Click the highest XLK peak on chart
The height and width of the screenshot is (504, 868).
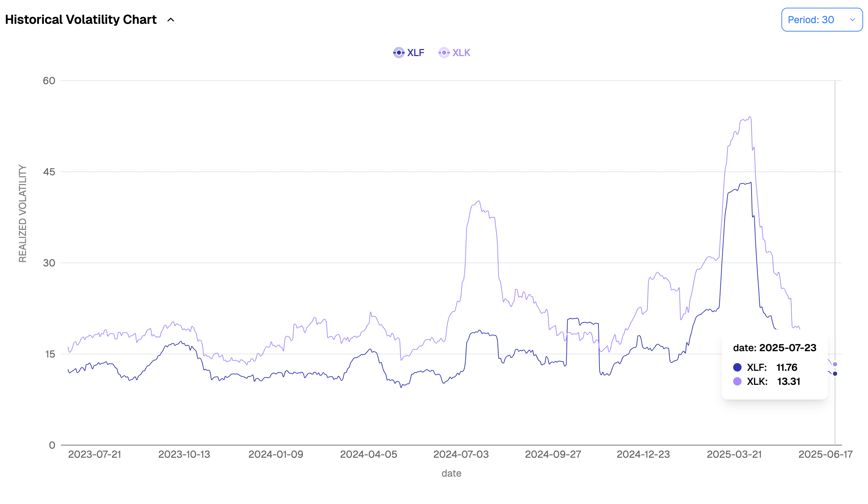point(750,117)
